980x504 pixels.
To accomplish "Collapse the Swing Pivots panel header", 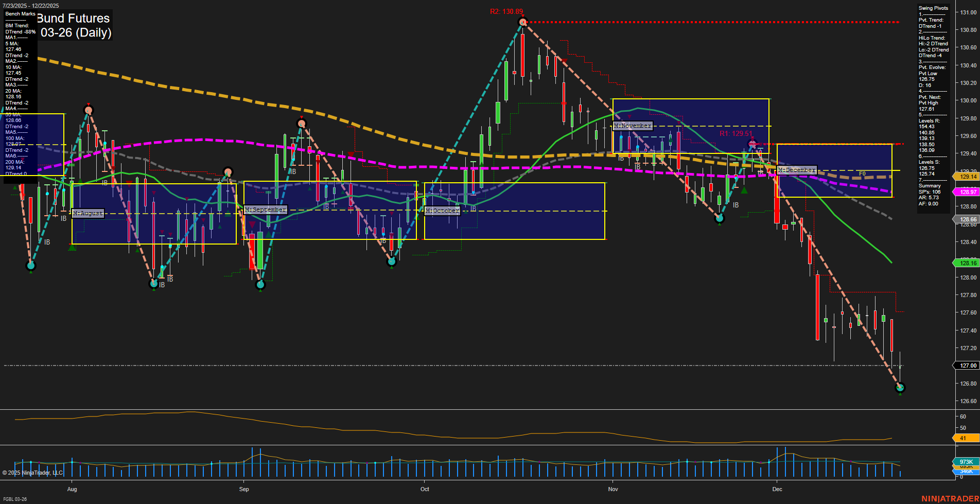I will [934, 8].
